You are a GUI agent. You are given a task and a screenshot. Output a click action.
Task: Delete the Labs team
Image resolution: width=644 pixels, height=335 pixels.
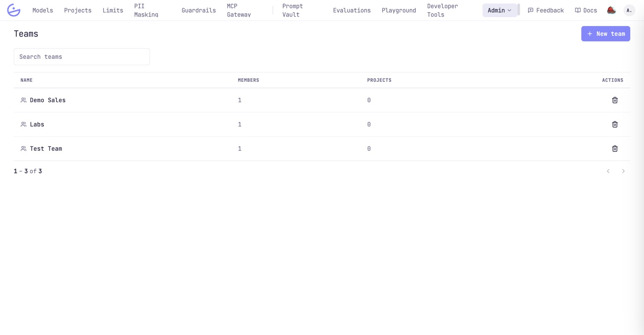coord(615,124)
